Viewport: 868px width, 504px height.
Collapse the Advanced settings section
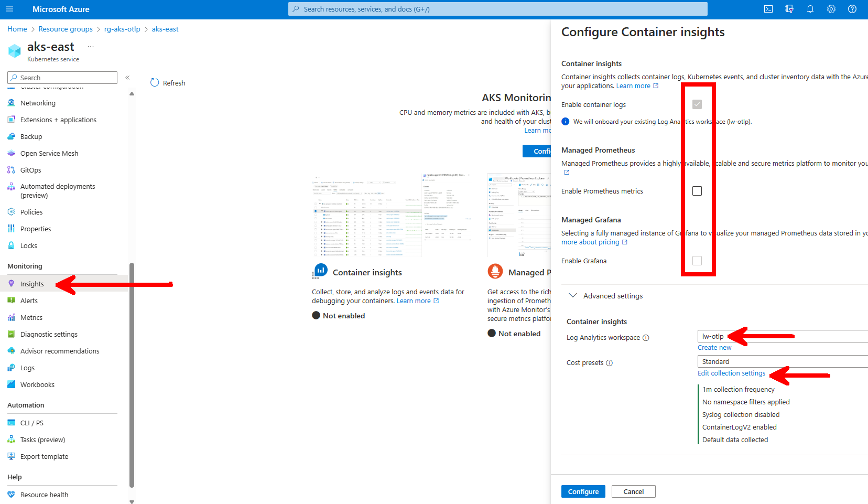point(573,296)
